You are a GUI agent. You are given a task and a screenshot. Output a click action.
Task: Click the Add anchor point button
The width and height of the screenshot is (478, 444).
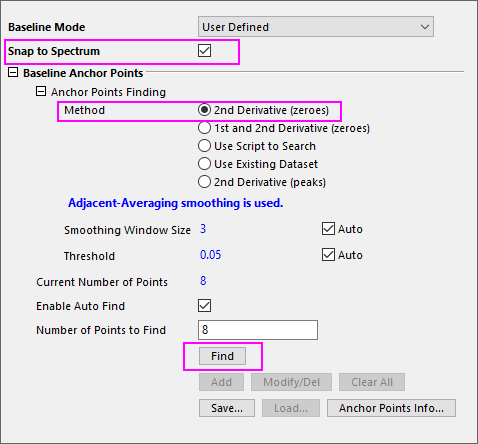(221, 382)
